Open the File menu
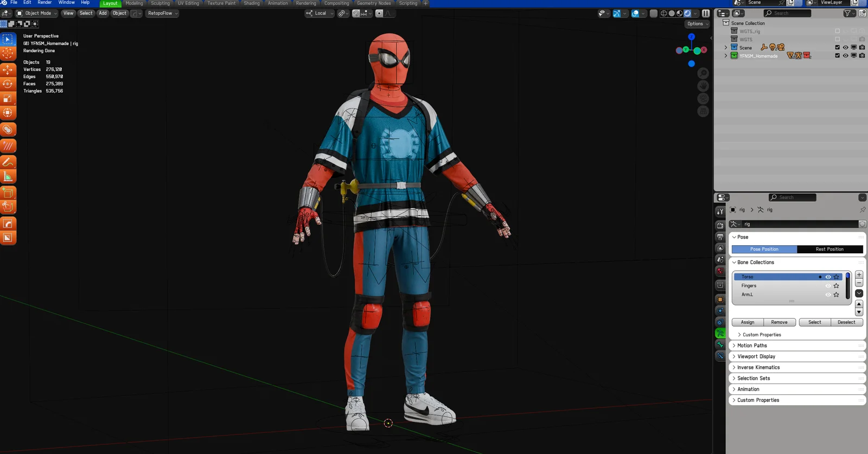 click(x=14, y=3)
